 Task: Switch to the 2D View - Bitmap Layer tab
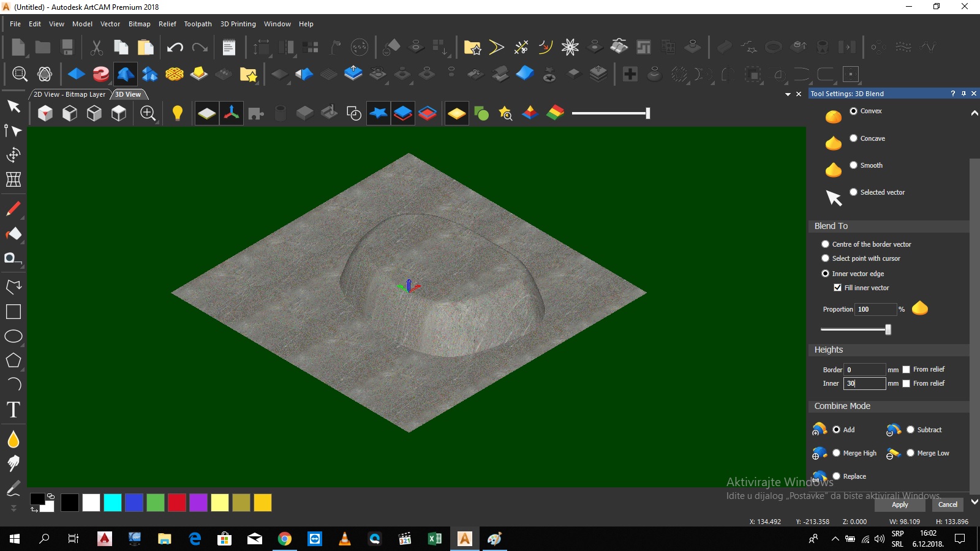click(69, 94)
